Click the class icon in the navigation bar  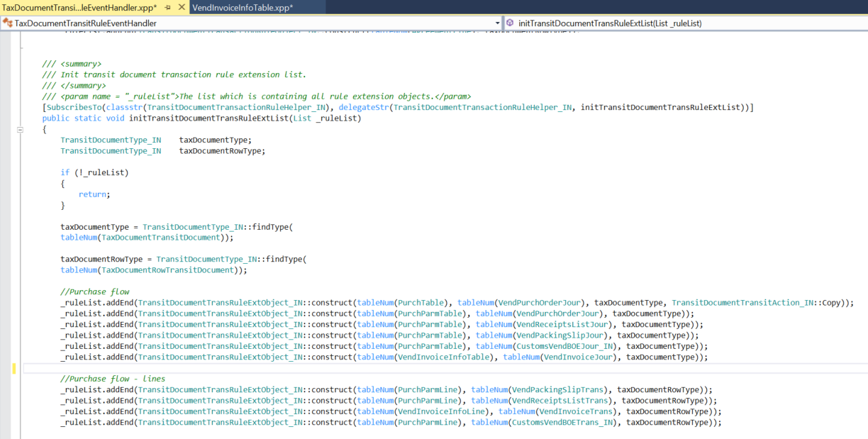[x=7, y=23]
